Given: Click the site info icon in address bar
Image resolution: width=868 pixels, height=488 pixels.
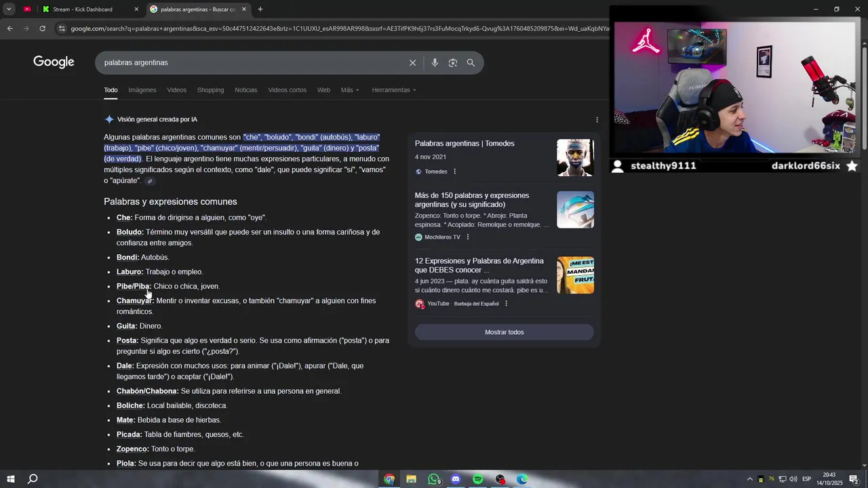Looking at the screenshot, I should pos(62,28).
